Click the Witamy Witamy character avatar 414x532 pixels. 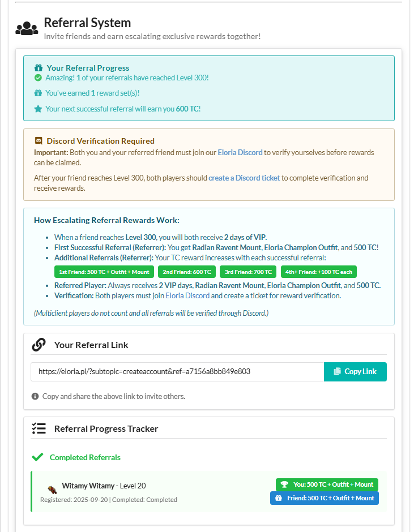point(52,489)
